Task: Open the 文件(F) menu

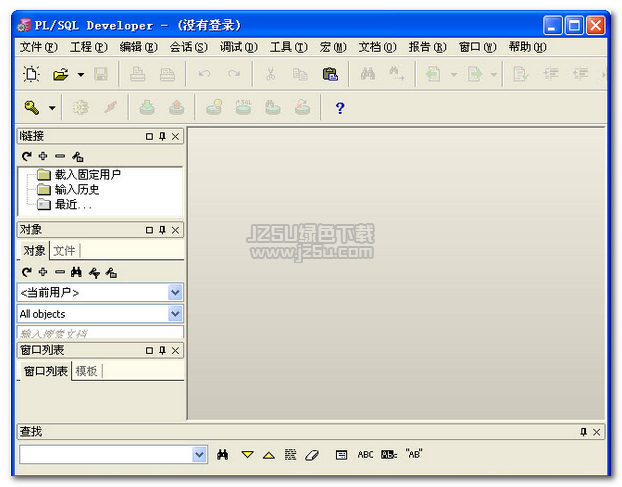Action: pos(38,47)
